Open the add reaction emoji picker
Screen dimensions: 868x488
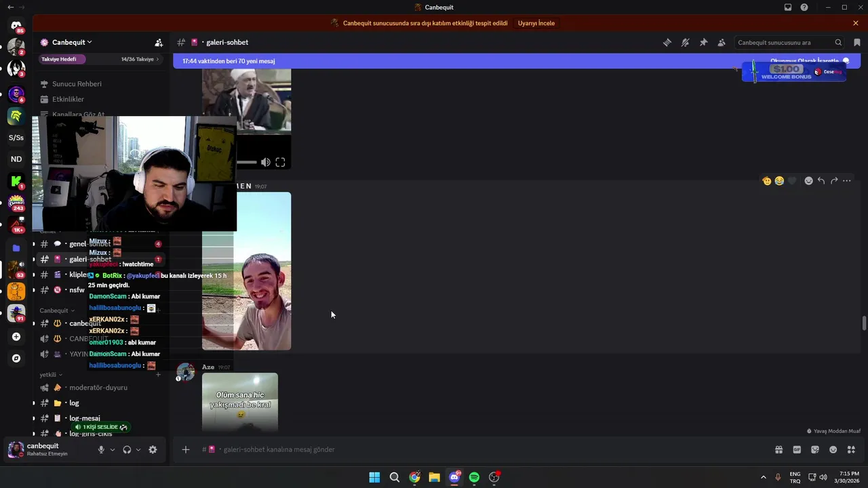click(808, 181)
